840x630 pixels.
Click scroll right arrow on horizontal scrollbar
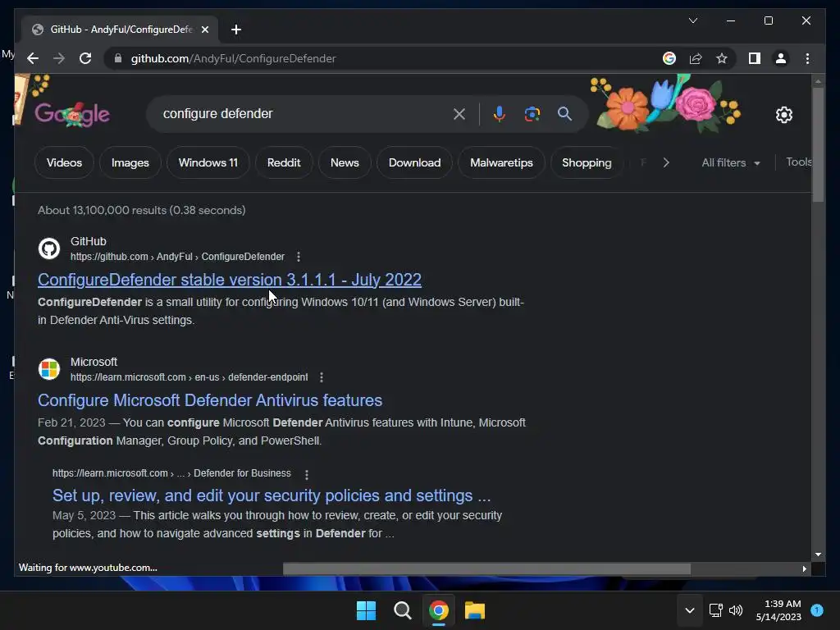coord(804,569)
